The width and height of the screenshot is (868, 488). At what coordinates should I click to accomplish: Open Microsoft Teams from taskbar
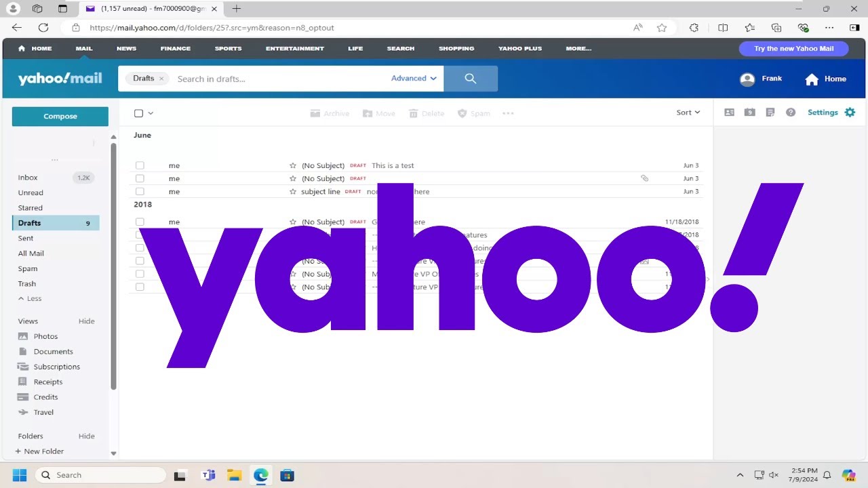[208, 475]
